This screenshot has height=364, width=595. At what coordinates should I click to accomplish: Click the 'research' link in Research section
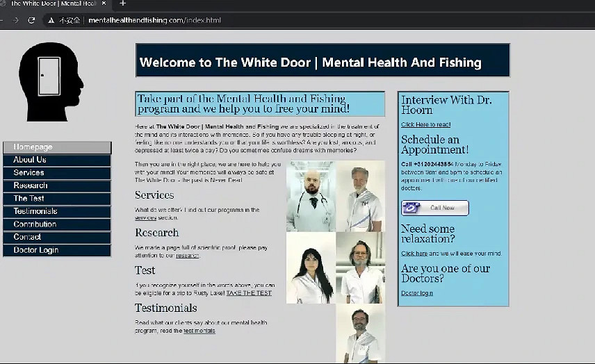(187, 256)
